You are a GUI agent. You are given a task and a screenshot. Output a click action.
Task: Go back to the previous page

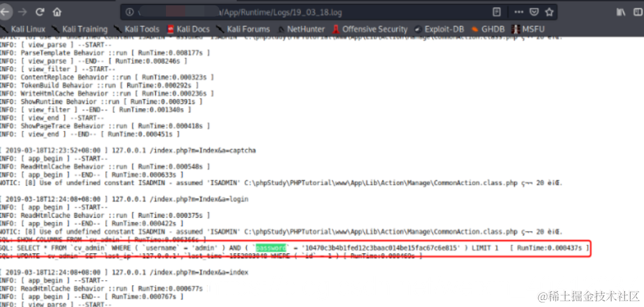(x=4, y=12)
